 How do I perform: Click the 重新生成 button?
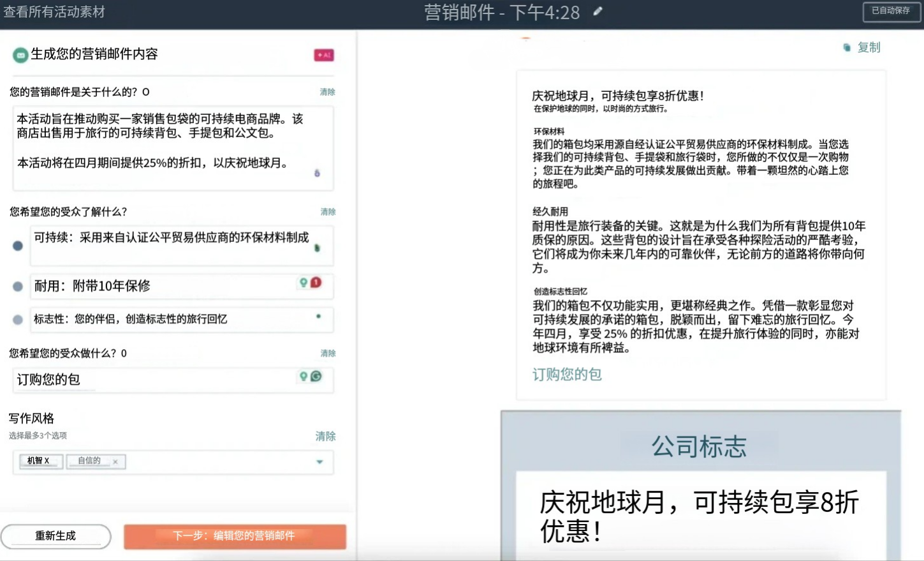tap(56, 536)
